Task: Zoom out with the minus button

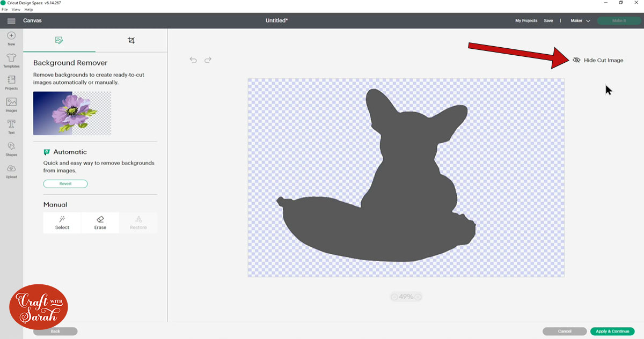Action: pyautogui.click(x=394, y=297)
